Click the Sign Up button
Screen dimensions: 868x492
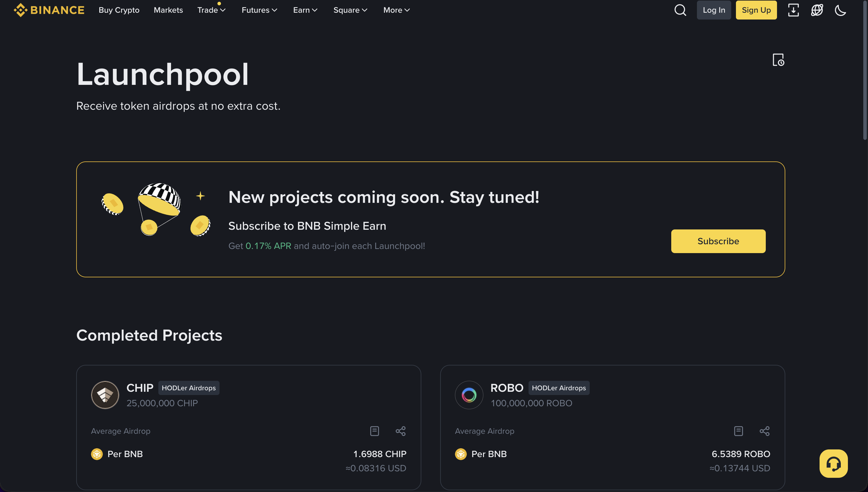756,10
